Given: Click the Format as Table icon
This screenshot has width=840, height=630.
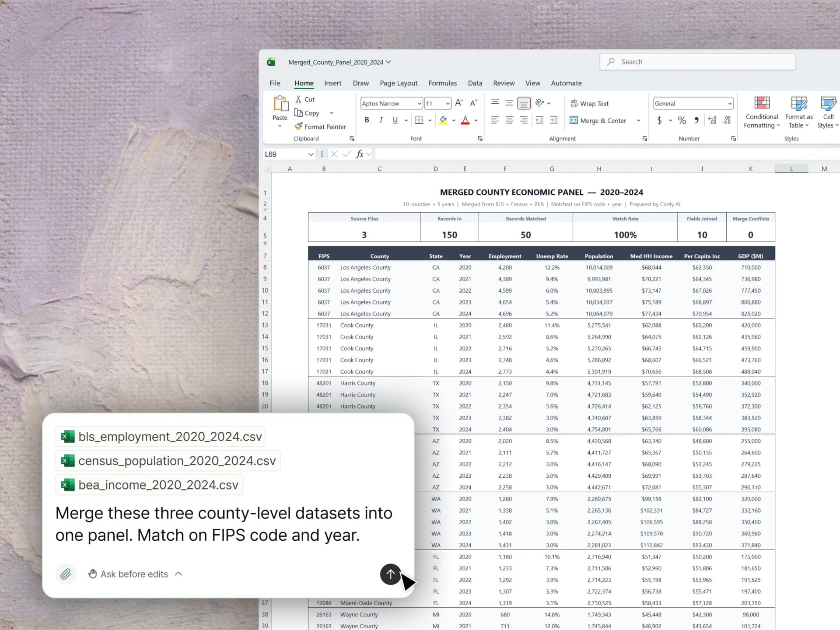Looking at the screenshot, I should tap(798, 112).
